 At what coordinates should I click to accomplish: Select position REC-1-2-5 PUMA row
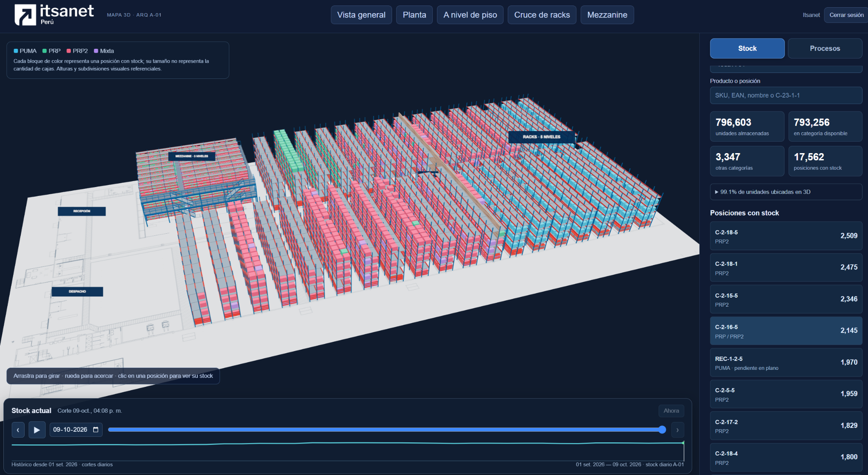click(786, 362)
